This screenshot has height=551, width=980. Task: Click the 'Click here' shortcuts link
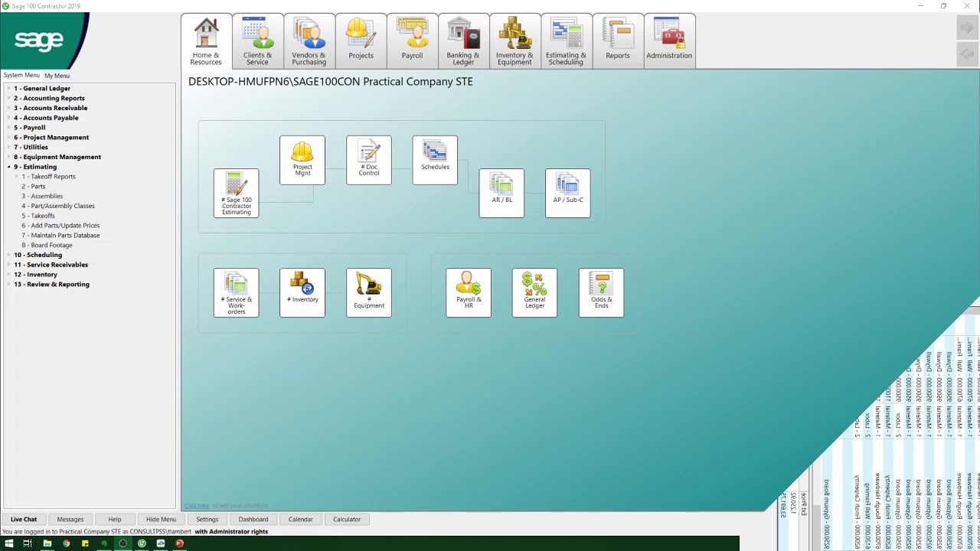coord(197,506)
